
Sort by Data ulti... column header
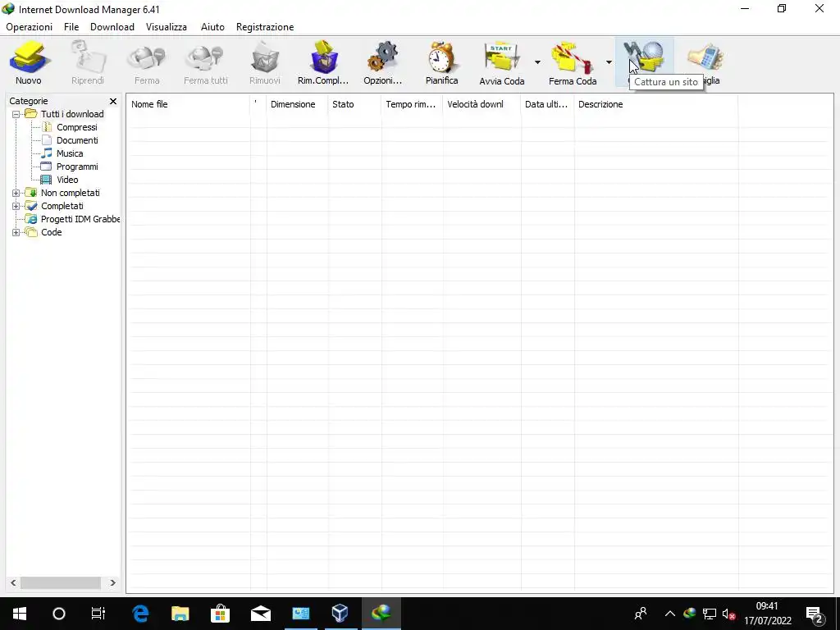point(547,104)
